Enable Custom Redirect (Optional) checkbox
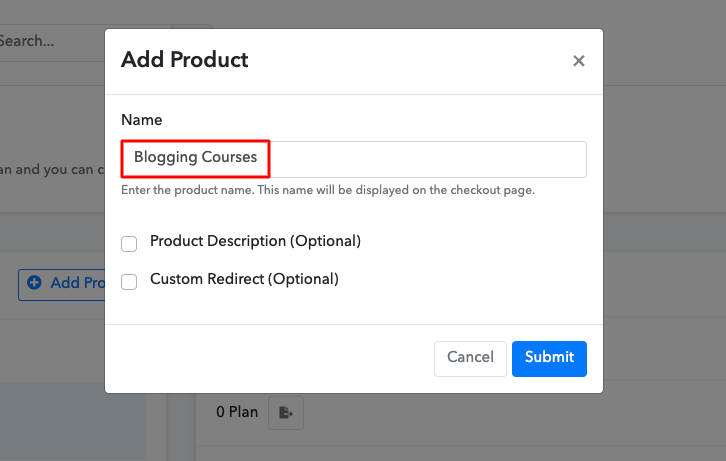The width and height of the screenshot is (726, 461). (x=129, y=281)
